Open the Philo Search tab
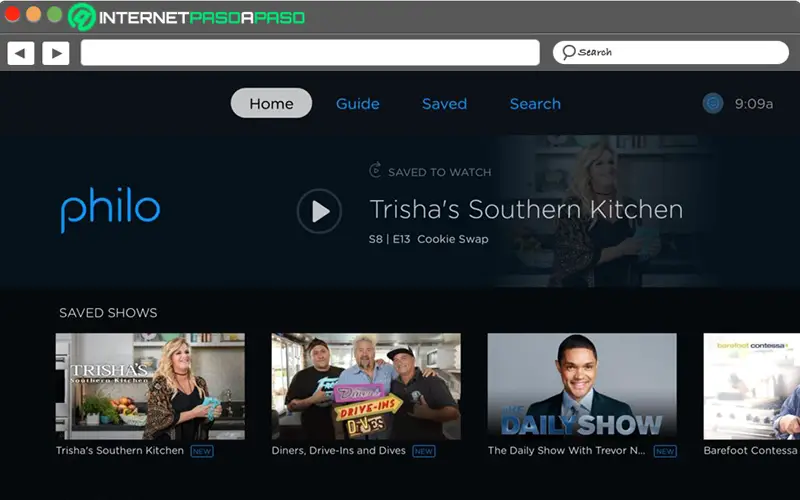 [535, 104]
